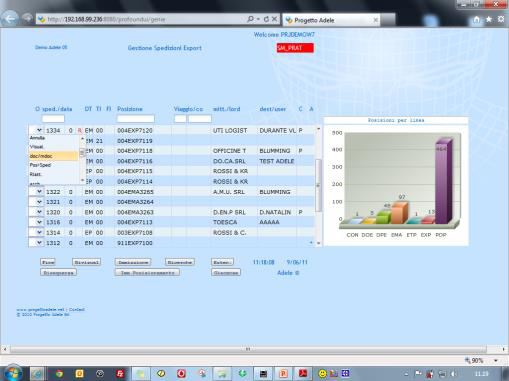
Task: Select the Progetto Adele browser tab
Action: click(332, 20)
